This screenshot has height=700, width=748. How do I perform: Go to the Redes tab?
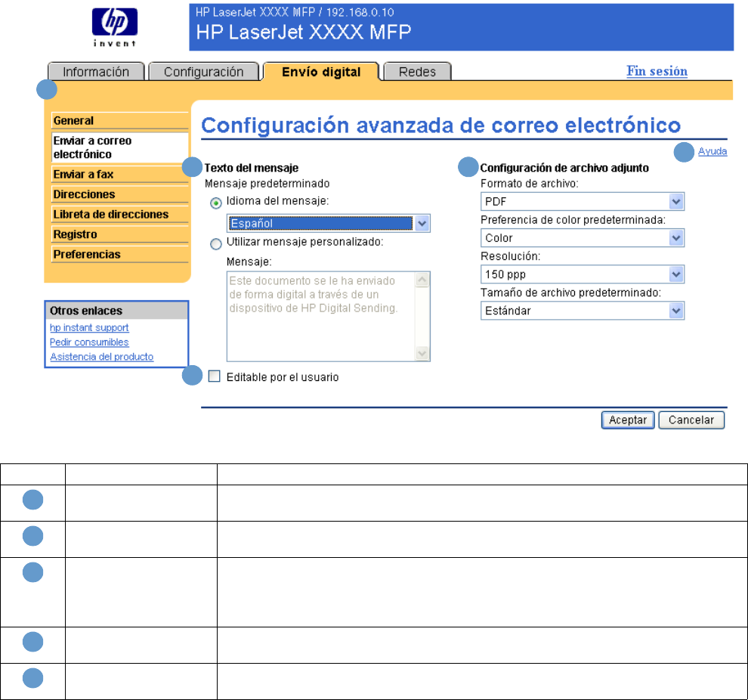[x=417, y=72]
